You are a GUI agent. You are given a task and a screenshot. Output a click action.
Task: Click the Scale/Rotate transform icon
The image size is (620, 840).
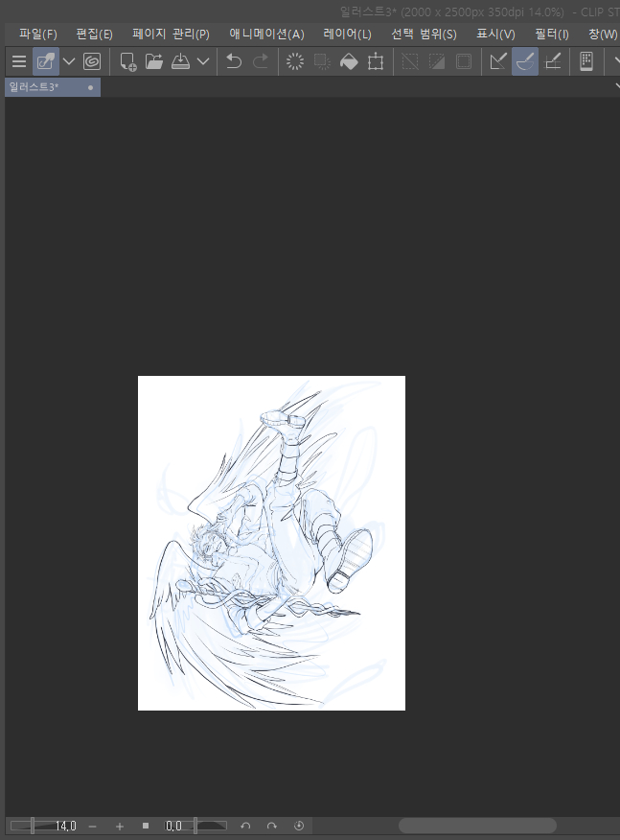(x=376, y=61)
